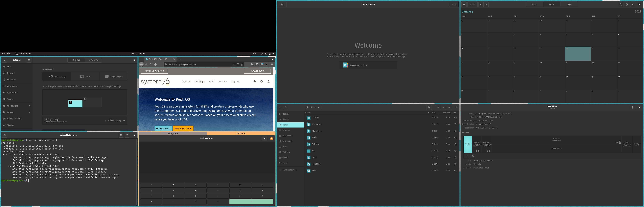The image size is (644, 207).
Task: Open the Firefox application menu
Action: (272, 65)
